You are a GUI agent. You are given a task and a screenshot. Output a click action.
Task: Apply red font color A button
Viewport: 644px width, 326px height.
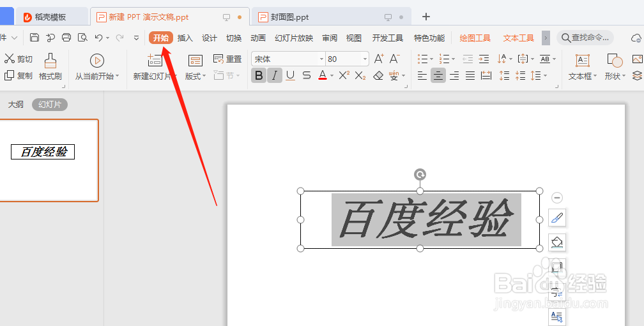pos(323,75)
